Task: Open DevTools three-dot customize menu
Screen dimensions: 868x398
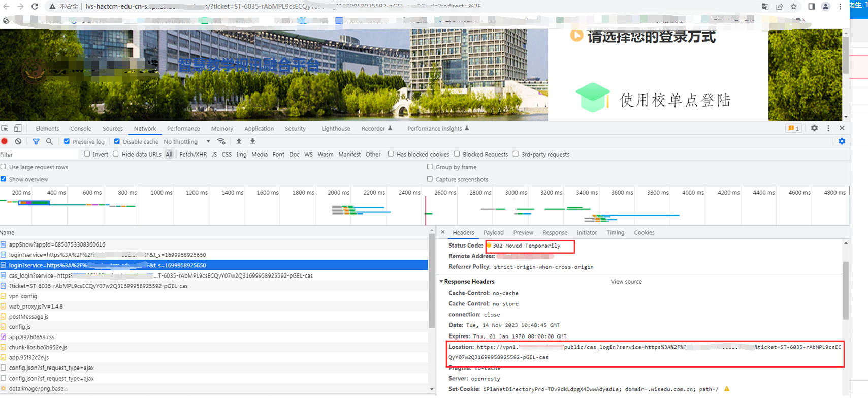Action: point(828,128)
